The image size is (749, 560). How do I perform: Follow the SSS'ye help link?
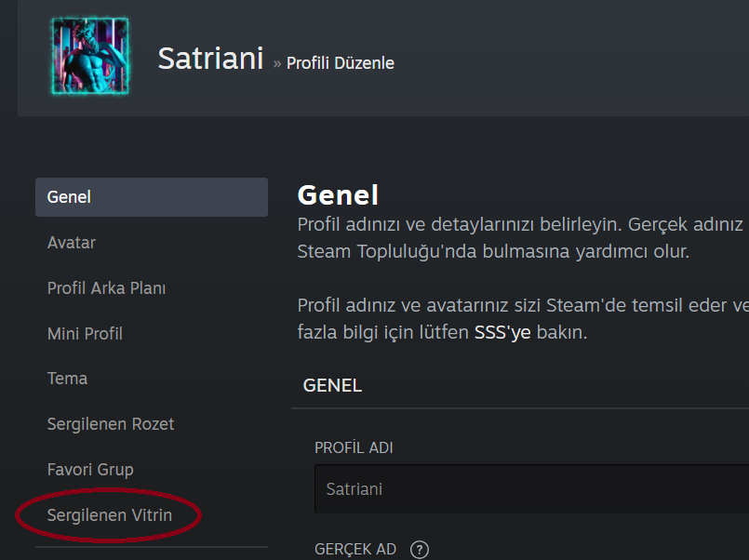pos(502,332)
